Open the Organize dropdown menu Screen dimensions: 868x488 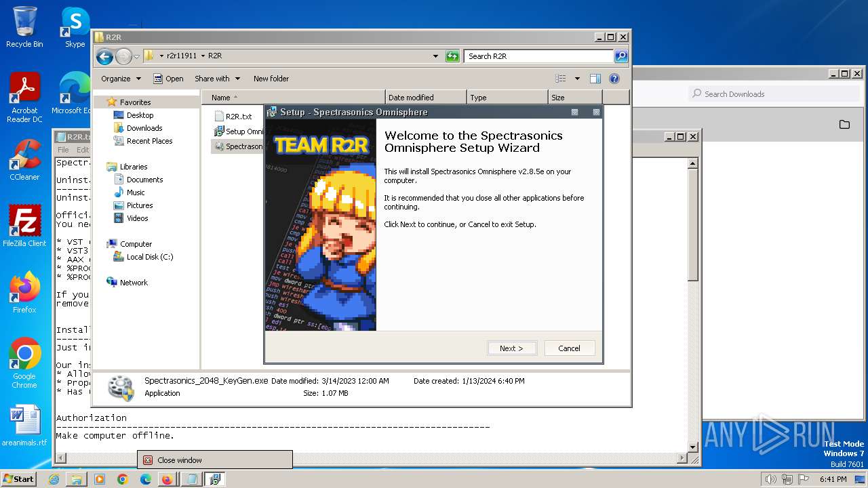point(121,79)
